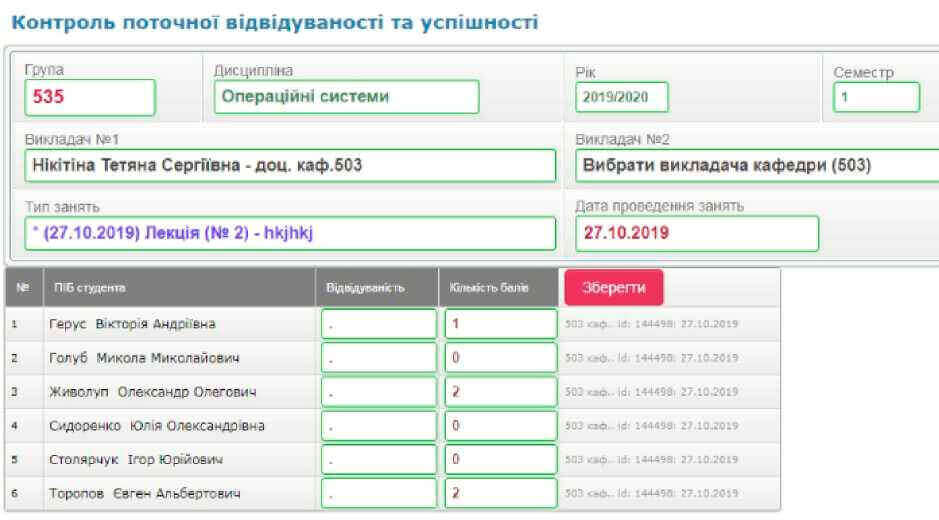939x520 pixels.
Task: Choose Викладач №2 Вибрати викладача кафедри
Action: [757, 165]
